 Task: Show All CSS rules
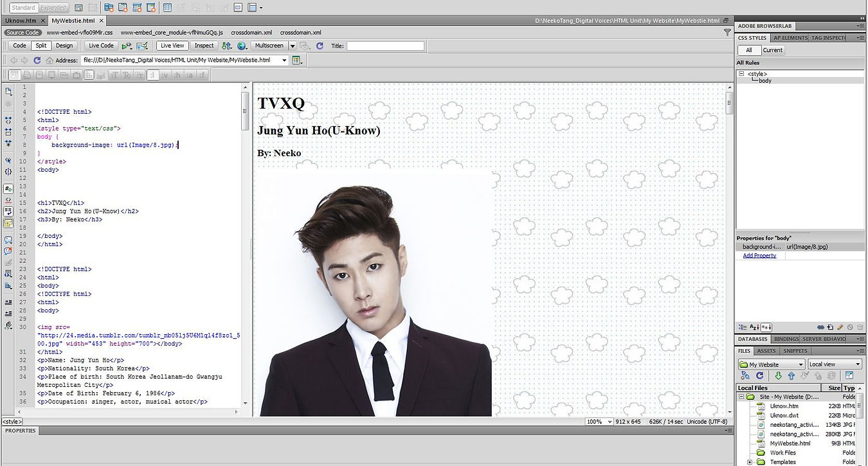coord(749,50)
